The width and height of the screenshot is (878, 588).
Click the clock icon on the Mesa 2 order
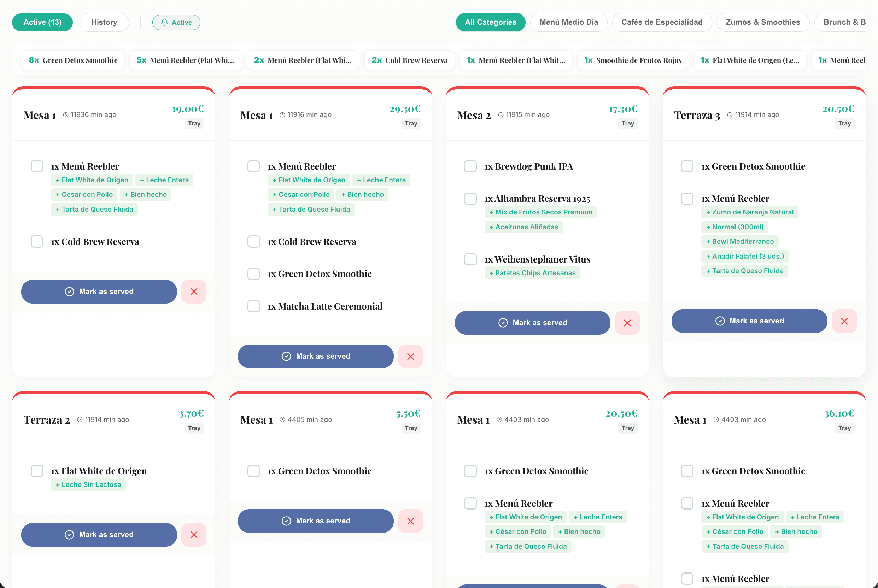(x=500, y=115)
